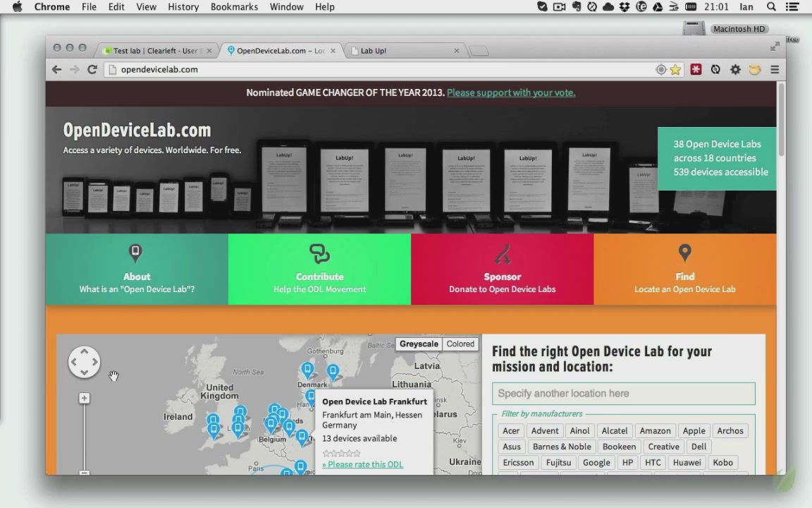This screenshot has height=508, width=812.
Task: Close the OpenDeviceLab.com tab
Action: click(333, 51)
